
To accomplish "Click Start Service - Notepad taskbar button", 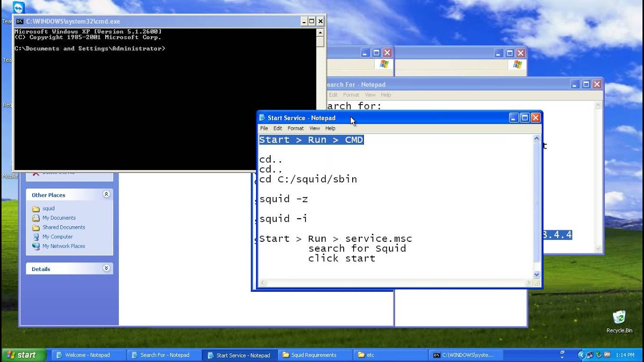I will click(x=238, y=355).
